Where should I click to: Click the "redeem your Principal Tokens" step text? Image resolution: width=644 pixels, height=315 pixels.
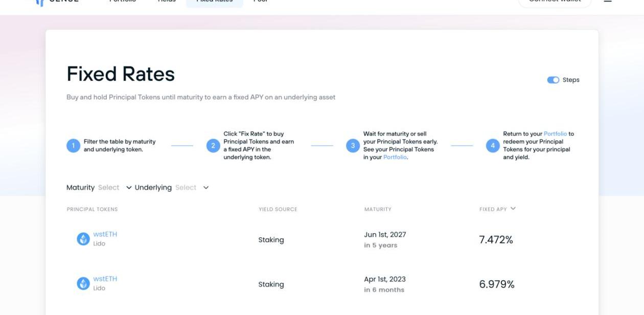tap(538, 146)
